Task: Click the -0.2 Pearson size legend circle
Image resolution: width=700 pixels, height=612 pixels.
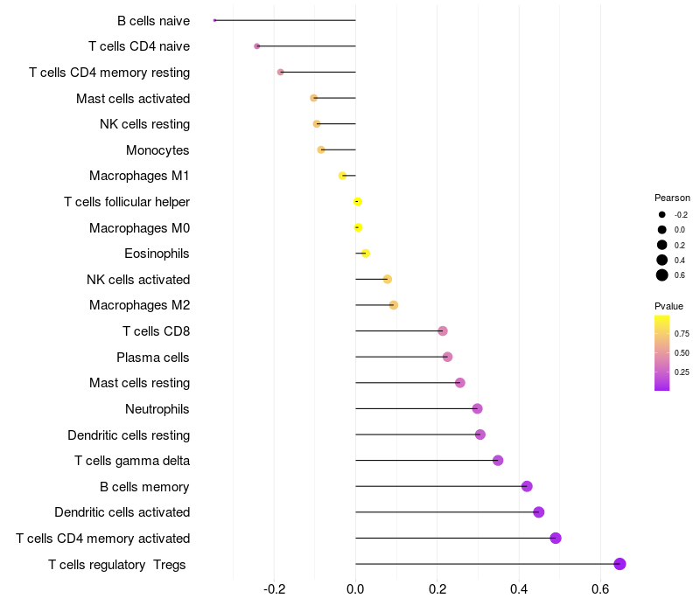Action: 662,214
